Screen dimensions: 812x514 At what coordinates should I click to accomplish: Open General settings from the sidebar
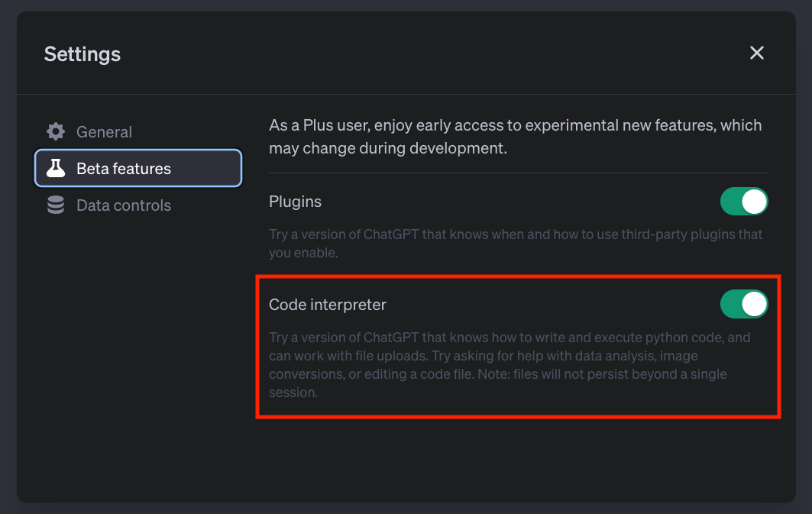(103, 131)
